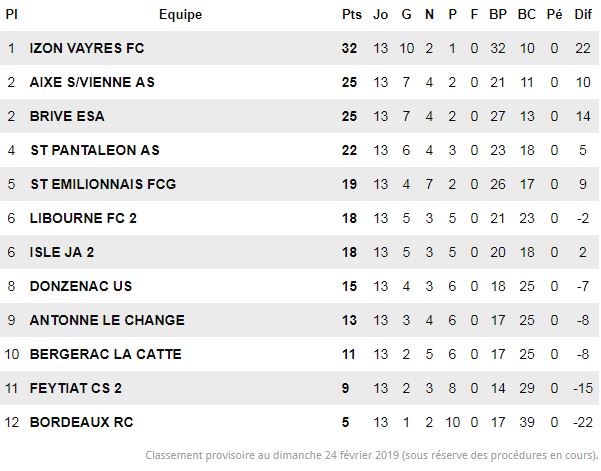The image size is (601, 471).
Task: Click ISLE JA 2 team name
Action: [x=62, y=252]
